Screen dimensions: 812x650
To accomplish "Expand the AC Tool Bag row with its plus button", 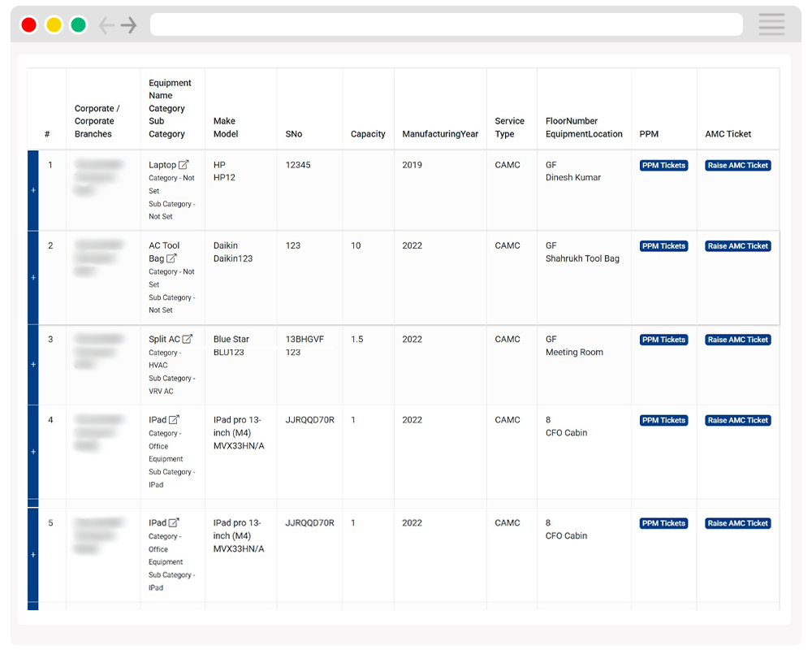I will 33,277.
